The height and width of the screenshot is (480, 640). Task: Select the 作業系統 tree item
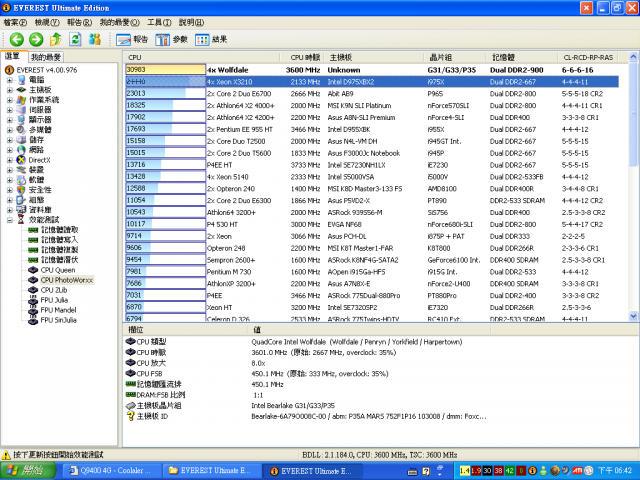point(44,100)
